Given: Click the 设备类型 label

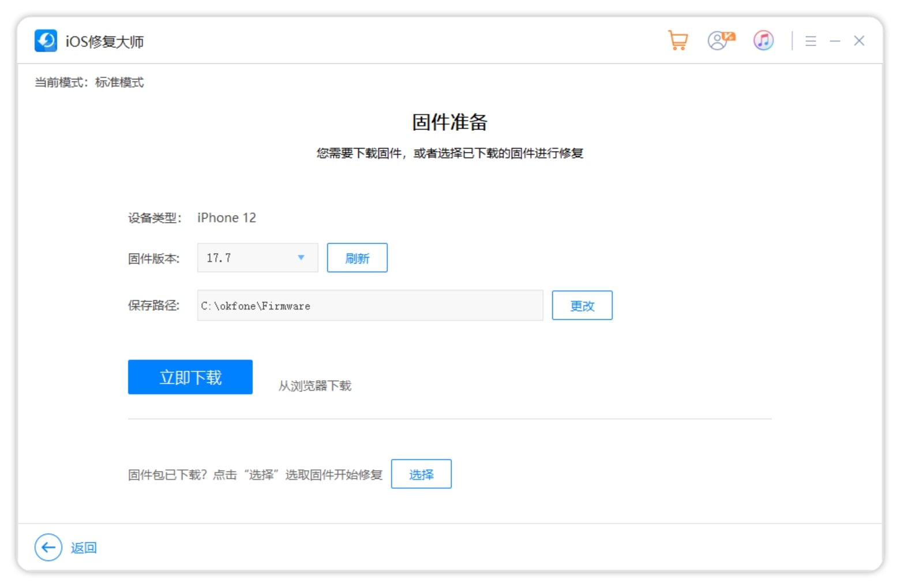Looking at the screenshot, I should [155, 218].
